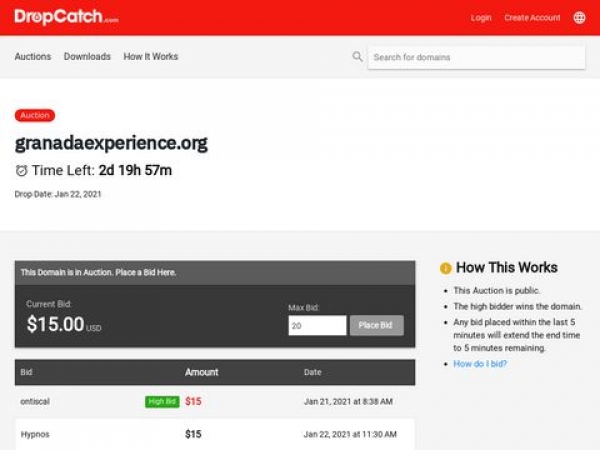The width and height of the screenshot is (600, 450).
Task: Open the Login link
Action: [x=481, y=18]
